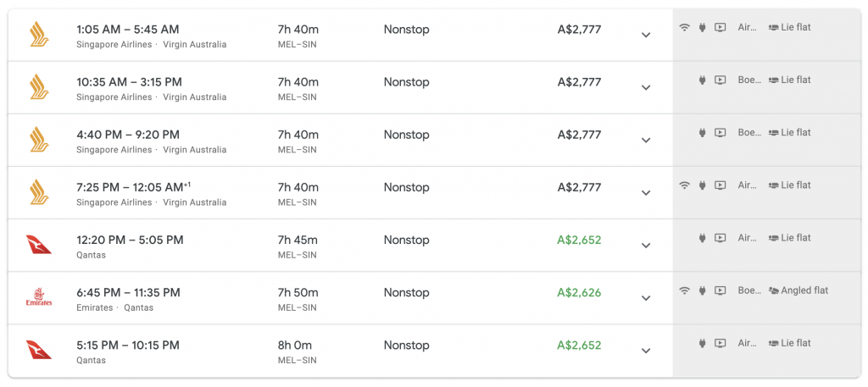Click Lie flat seat icon on 12:20 PM Qantas
Image resolution: width=868 pixels, height=387 pixels.
click(x=773, y=238)
